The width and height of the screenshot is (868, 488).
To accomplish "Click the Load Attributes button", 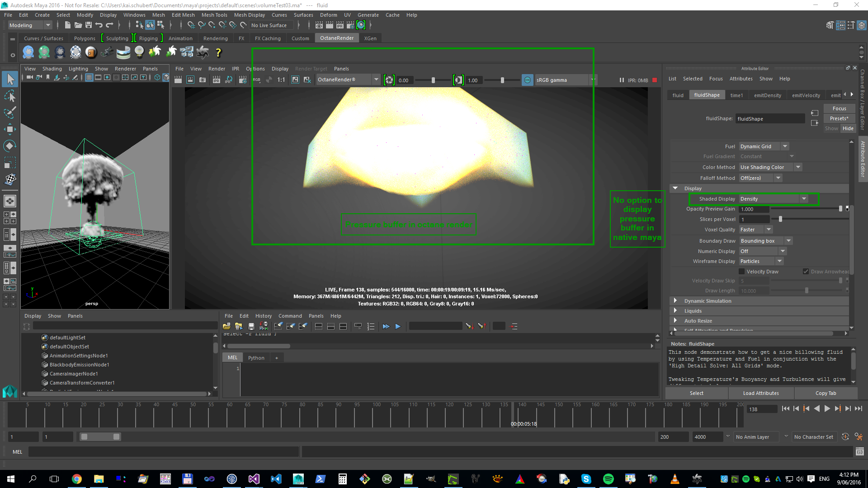I will 761,393.
